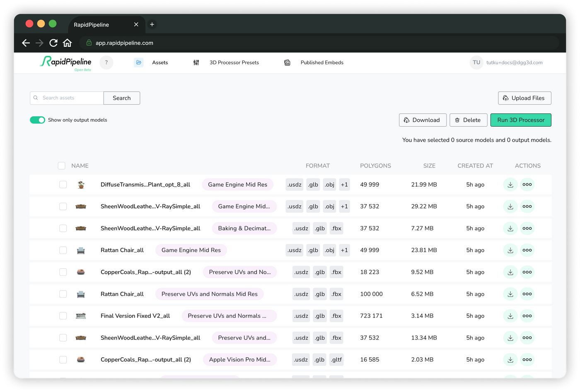
Task: Click the download icon for Final Version Fixed V2_all
Action: coord(510,315)
